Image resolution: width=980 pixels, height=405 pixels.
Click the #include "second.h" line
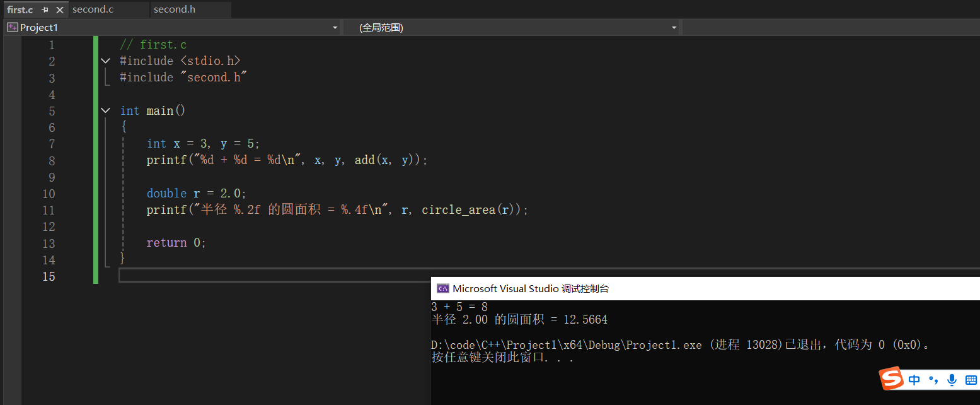pyautogui.click(x=183, y=78)
